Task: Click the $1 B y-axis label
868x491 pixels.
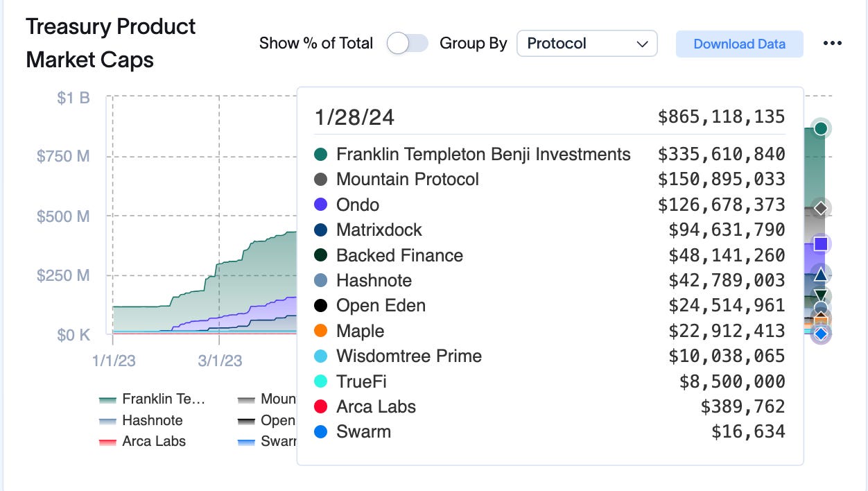Action: 73,98
